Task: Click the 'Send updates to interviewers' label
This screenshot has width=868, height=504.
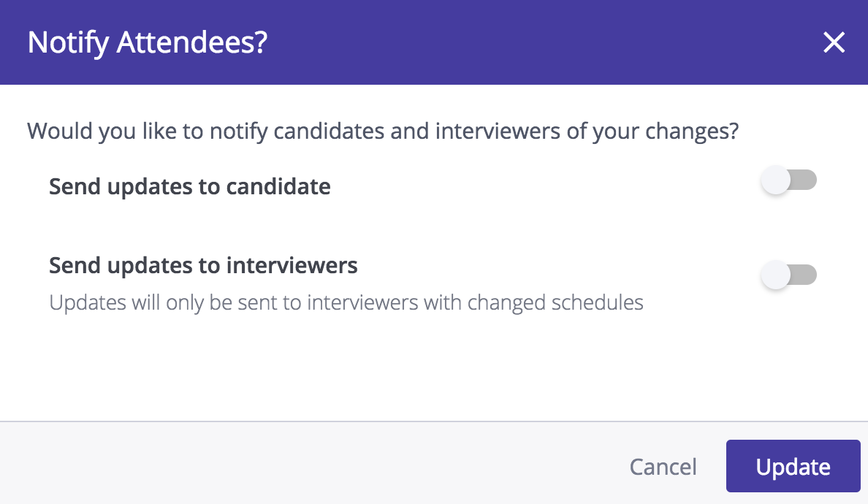Action: 203,264
